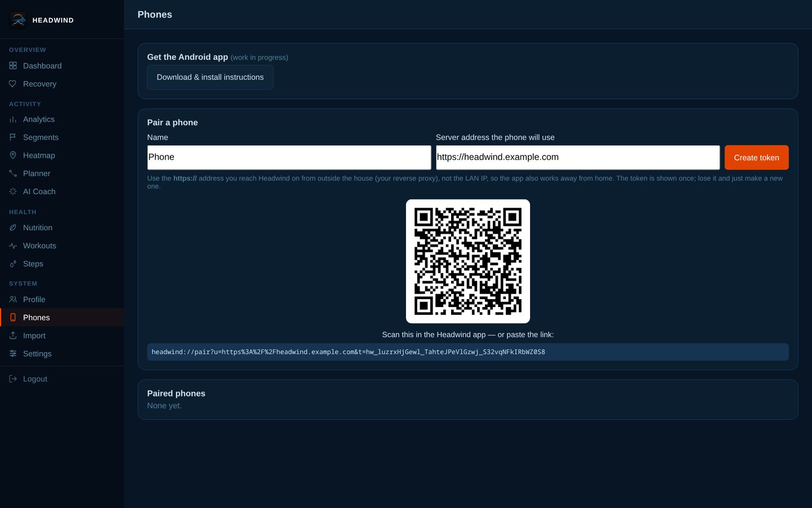
Task: Open Dashboard via its grid icon
Action: [x=13, y=65]
